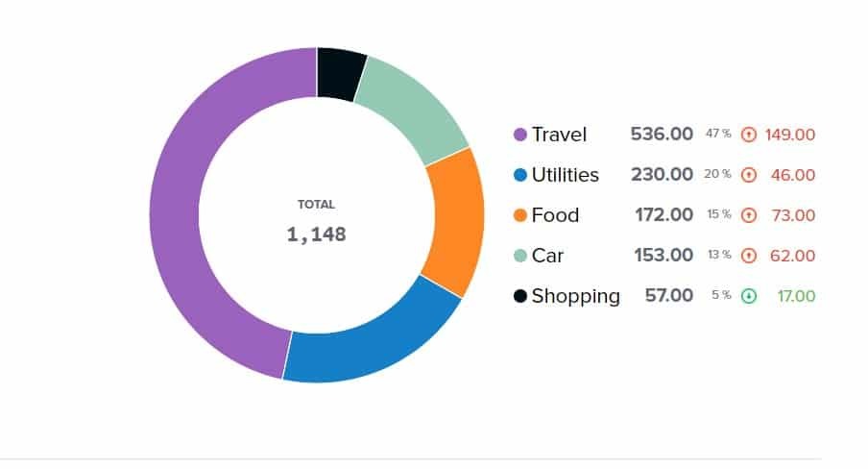Viewport: 868px width, 469px height.
Task: Click the up-arrow icon beside Utilities 46.00
Action: click(750, 175)
